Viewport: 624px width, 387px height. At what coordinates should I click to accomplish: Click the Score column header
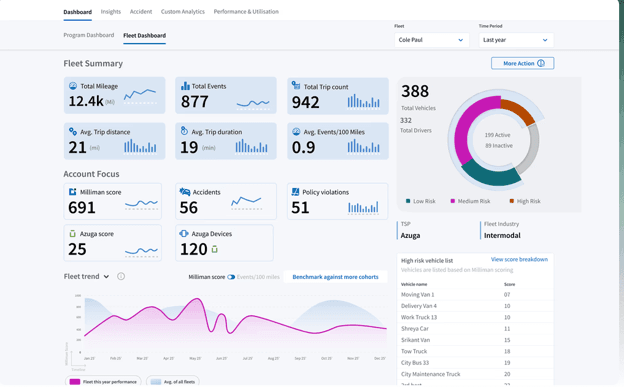(509, 284)
